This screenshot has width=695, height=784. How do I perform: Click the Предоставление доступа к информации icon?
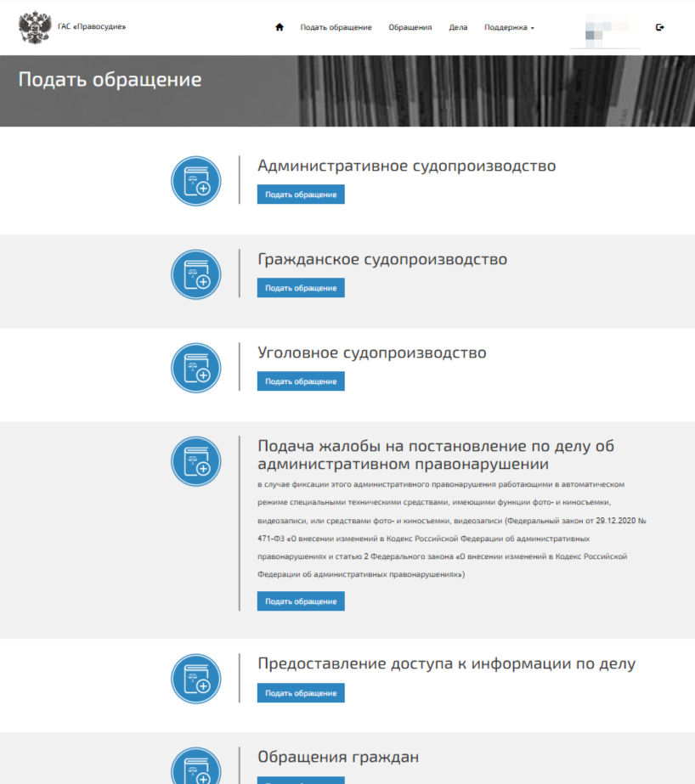tap(196, 679)
